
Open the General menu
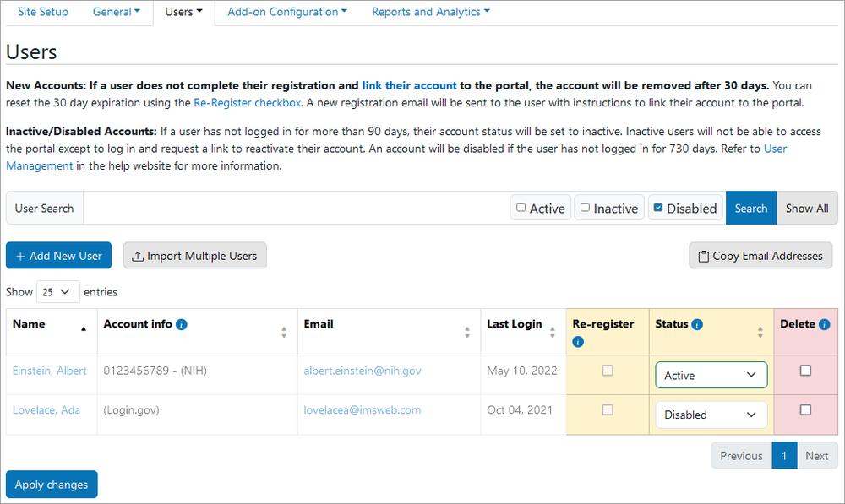[116, 12]
